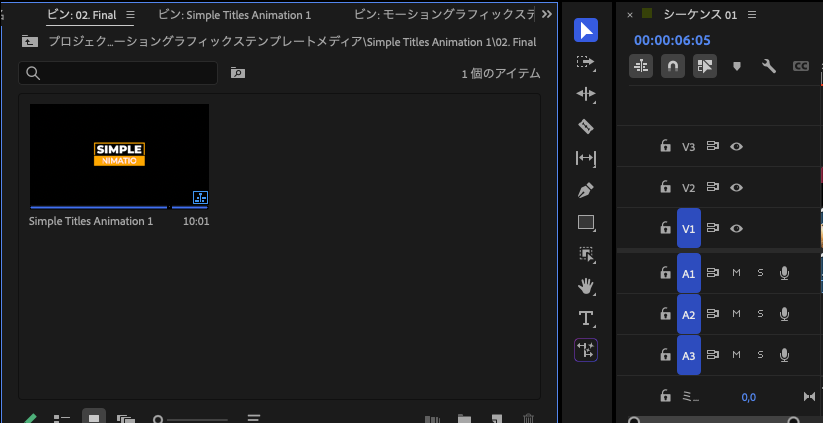This screenshot has width=823, height=423.
Task: Select the Razor tool
Action: click(x=586, y=126)
